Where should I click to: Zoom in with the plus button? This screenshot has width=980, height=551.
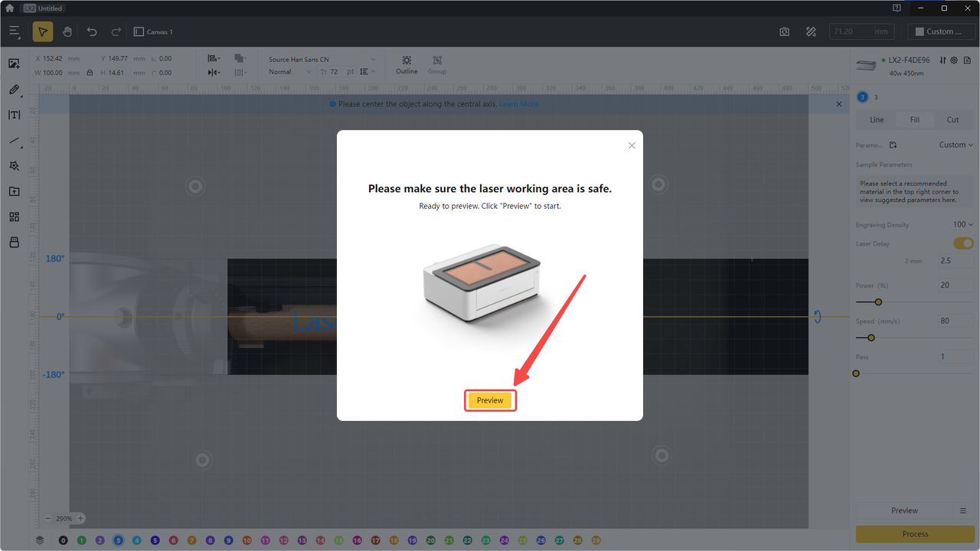pos(80,518)
